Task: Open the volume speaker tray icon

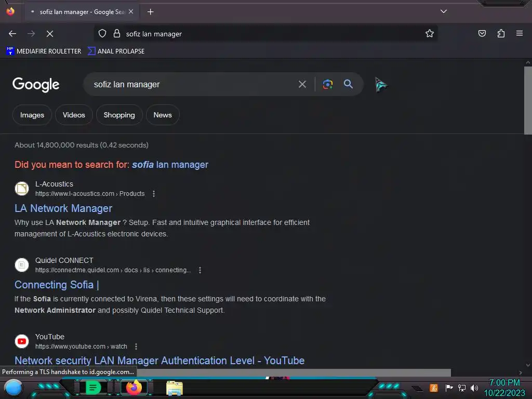Action: click(474, 388)
